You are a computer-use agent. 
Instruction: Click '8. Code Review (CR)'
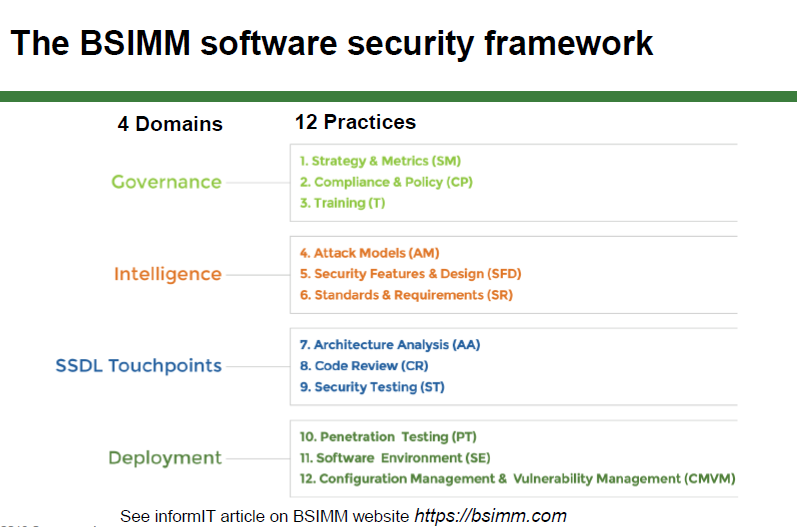[363, 366]
